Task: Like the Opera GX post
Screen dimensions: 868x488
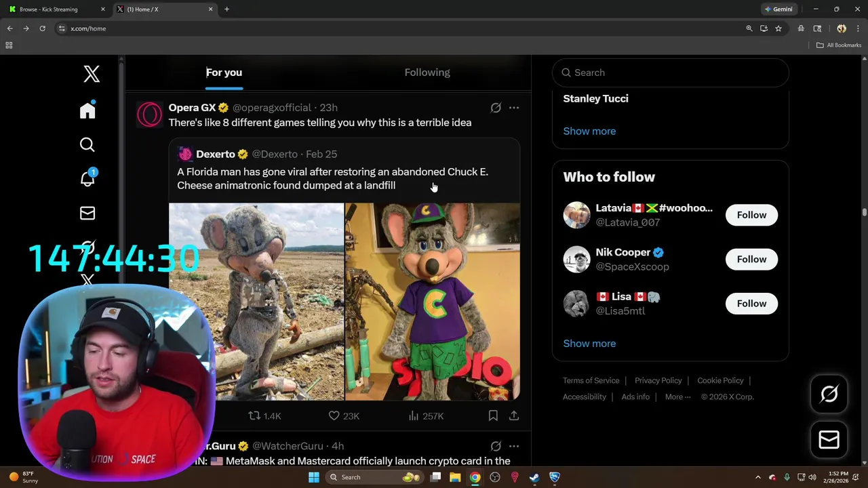Action: tap(344, 415)
